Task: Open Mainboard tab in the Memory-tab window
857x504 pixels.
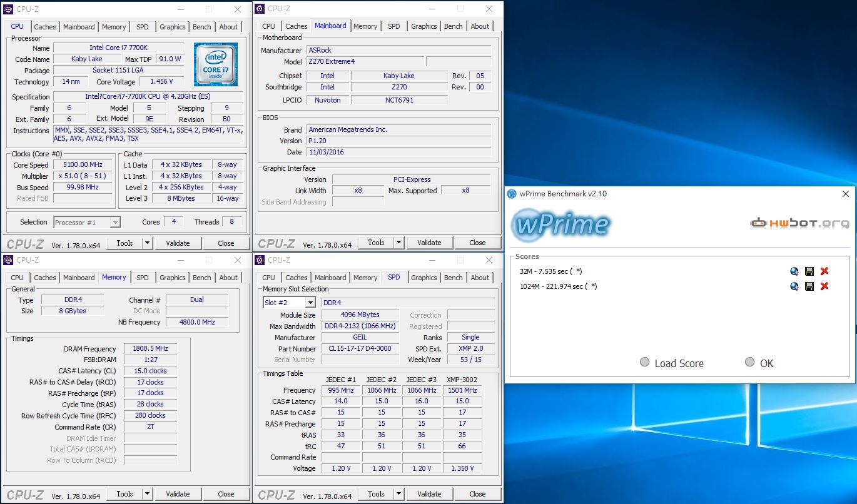Action: click(x=79, y=278)
